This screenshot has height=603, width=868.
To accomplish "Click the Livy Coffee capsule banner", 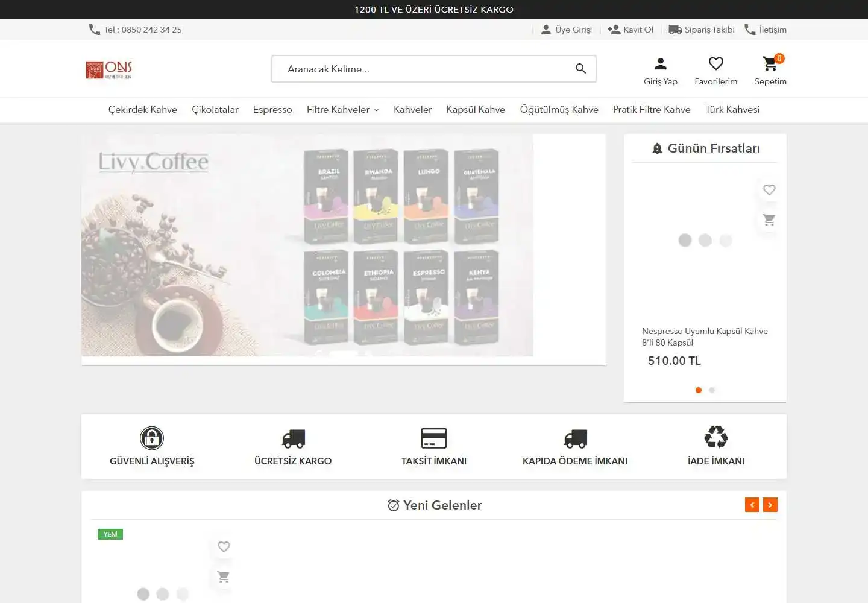I will [x=307, y=245].
